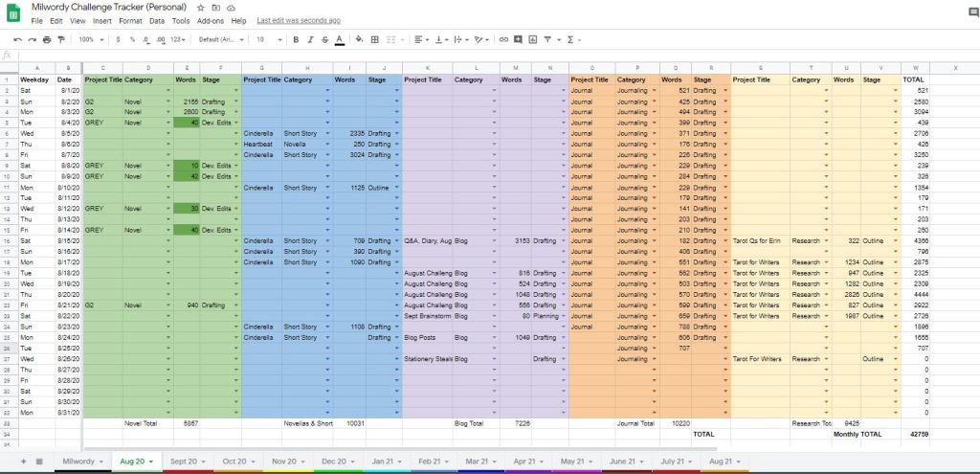
Task: Open the cell borders tool
Action: pos(375,39)
